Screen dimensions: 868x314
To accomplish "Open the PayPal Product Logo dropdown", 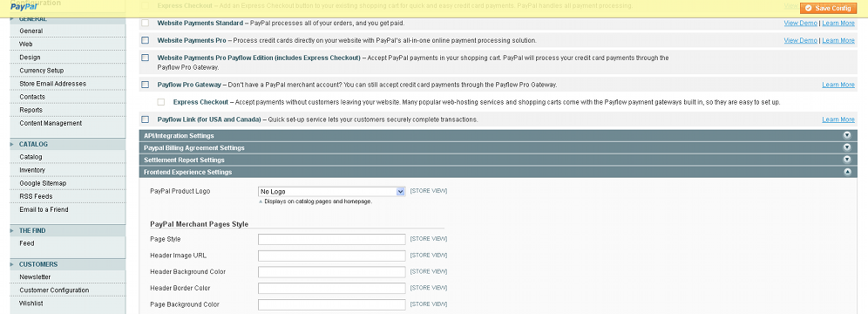I will click(x=331, y=192).
